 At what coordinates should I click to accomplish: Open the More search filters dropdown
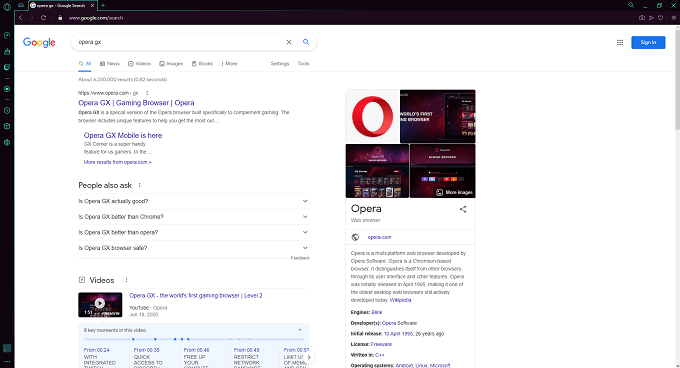coord(229,64)
